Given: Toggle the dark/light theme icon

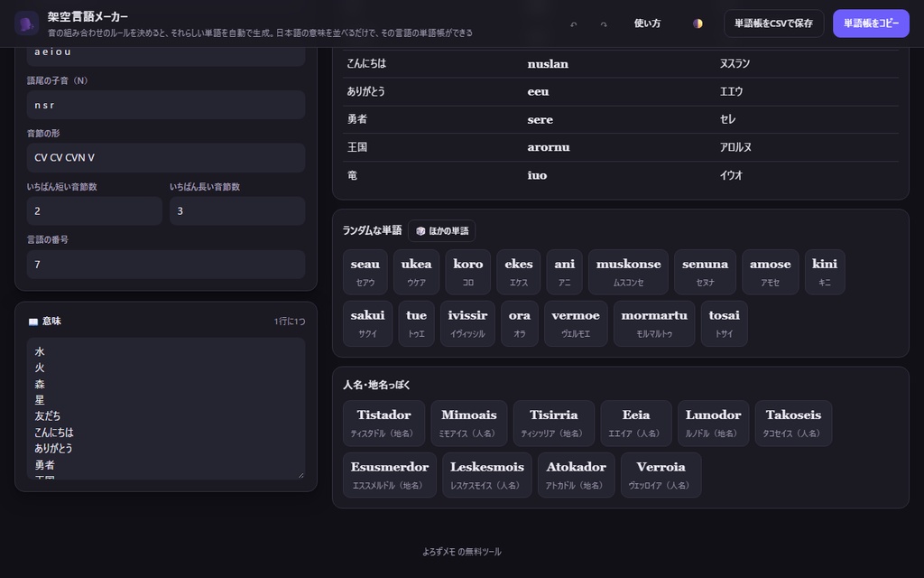Looking at the screenshot, I should (x=698, y=23).
